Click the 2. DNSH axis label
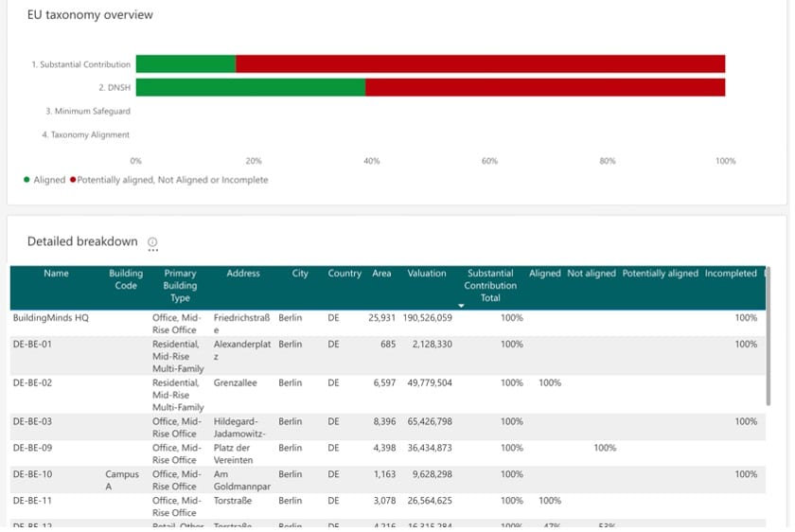 point(115,88)
